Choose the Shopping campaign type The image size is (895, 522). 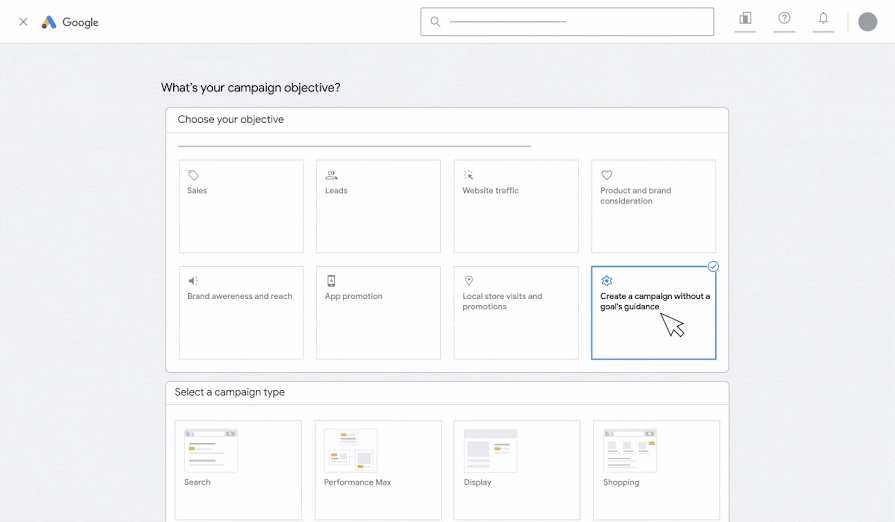pyautogui.click(x=656, y=470)
